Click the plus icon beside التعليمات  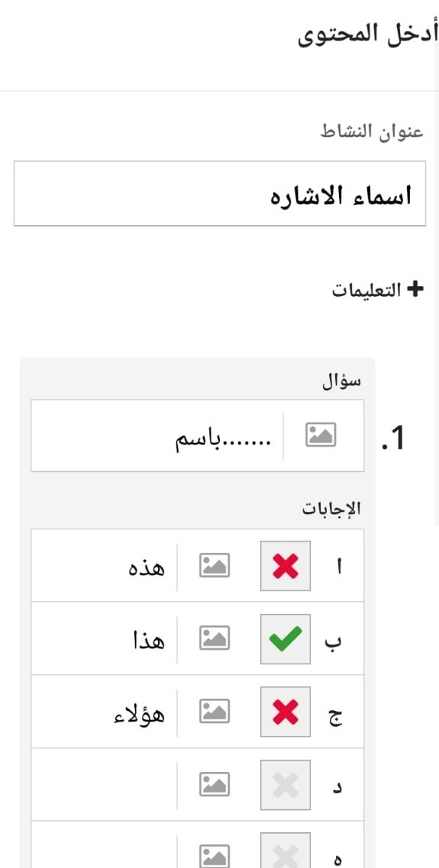tap(415, 290)
